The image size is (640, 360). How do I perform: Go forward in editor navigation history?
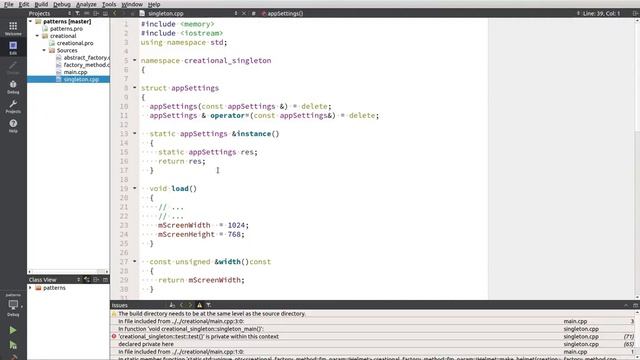click(x=124, y=13)
